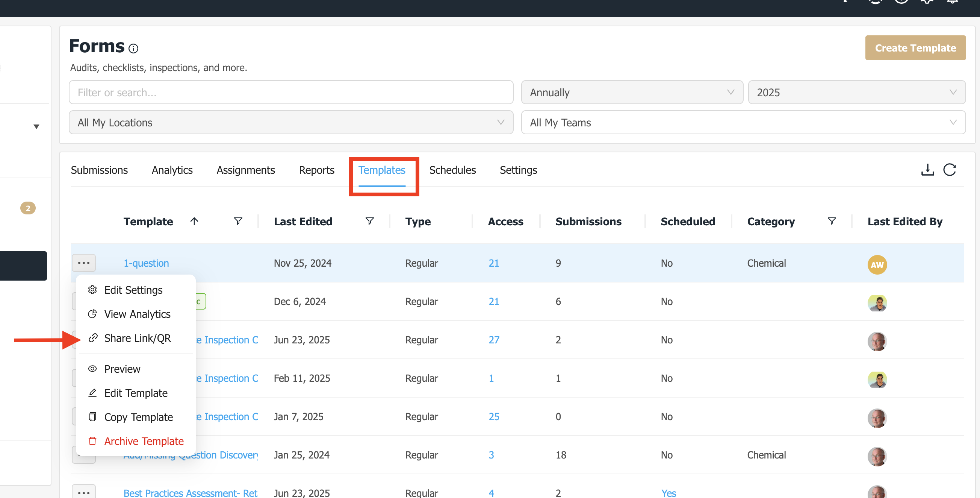Open the 2025 year dropdown
Viewport: 980px width, 498px height.
pyautogui.click(x=856, y=93)
